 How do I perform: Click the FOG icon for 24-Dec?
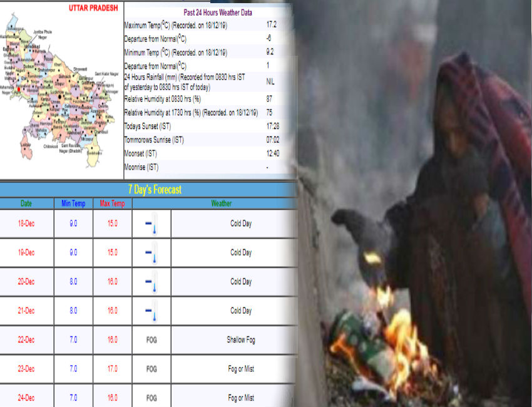pyautogui.click(x=151, y=398)
